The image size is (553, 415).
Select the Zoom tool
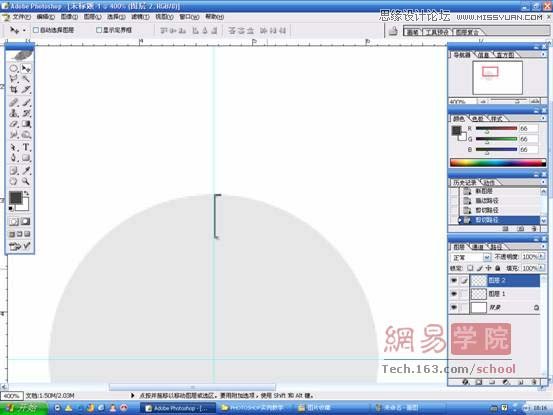26,181
